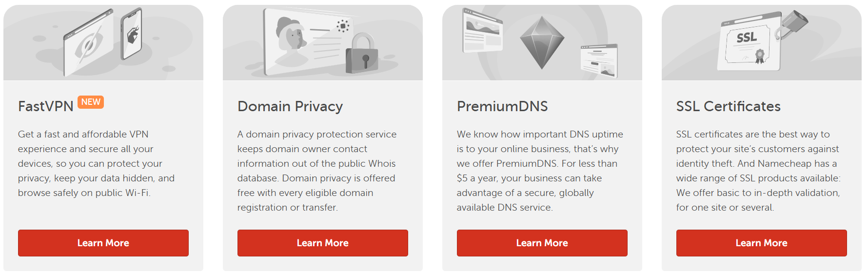Click the crossed-out eye tablet illustration
Viewport: 868px width, 274px height.
(x=89, y=45)
